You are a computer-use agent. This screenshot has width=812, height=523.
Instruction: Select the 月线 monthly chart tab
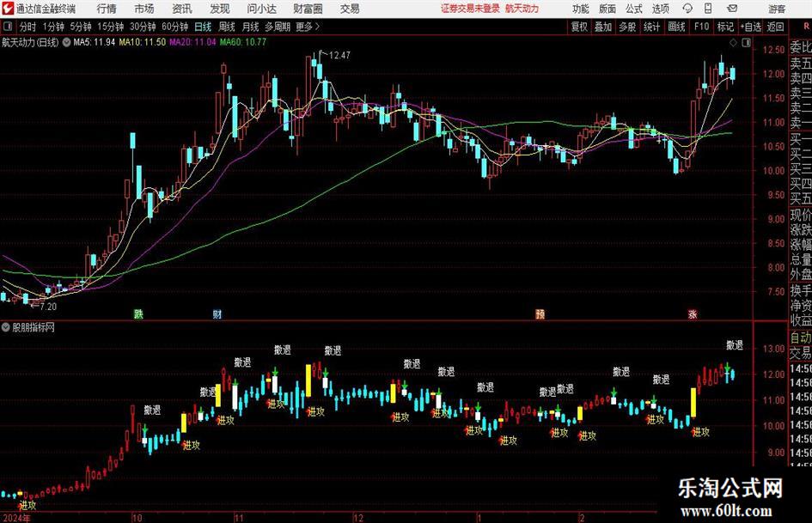tap(250, 27)
